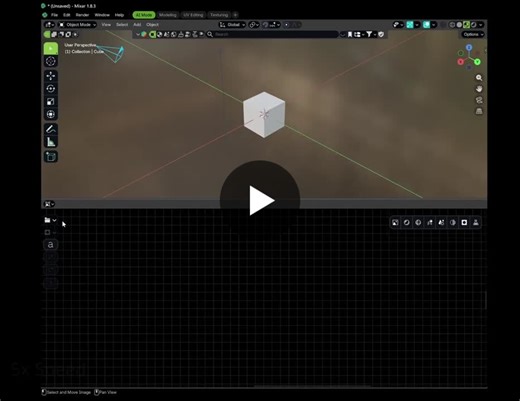The height and width of the screenshot is (401, 520).
Task: Open the Render menu
Action: (82, 15)
